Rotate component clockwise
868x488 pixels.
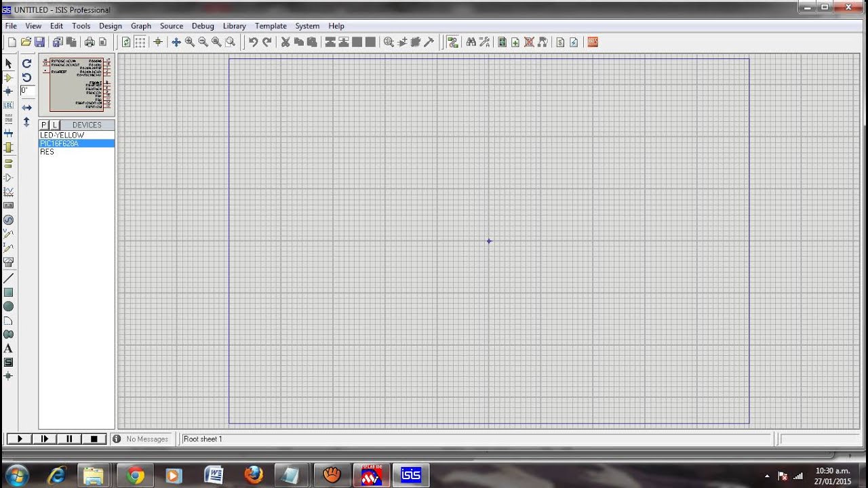point(26,63)
